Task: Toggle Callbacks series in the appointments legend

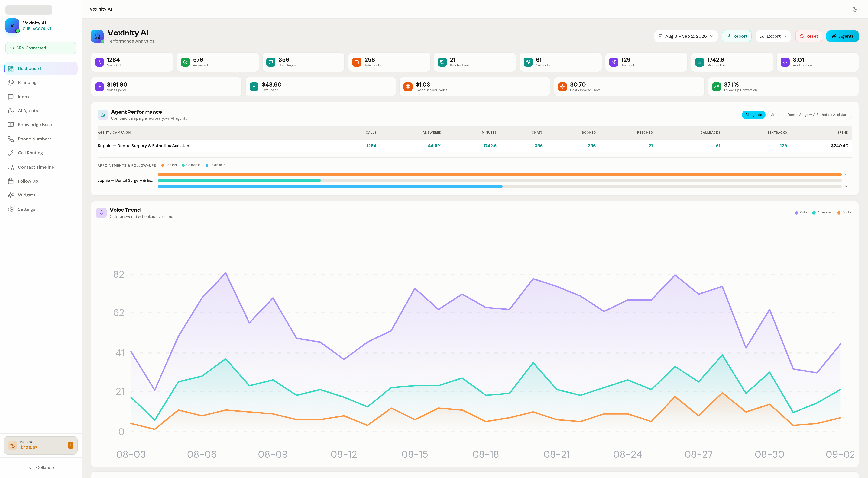Action: click(191, 165)
